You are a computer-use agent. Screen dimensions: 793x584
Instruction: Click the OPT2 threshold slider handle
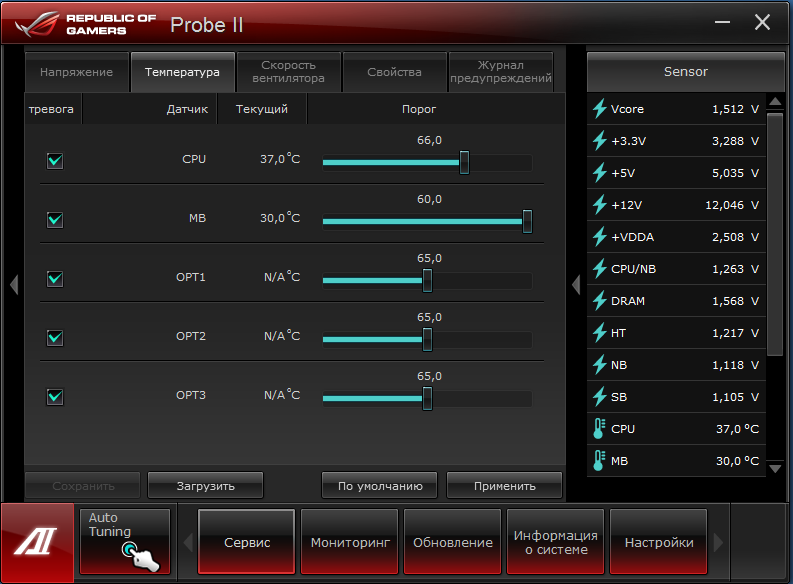pyautogui.click(x=427, y=339)
